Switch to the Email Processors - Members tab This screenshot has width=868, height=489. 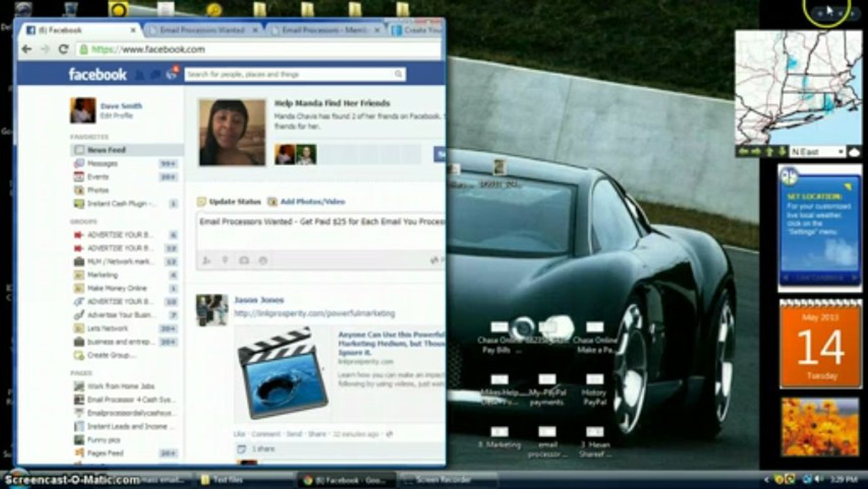(x=324, y=30)
